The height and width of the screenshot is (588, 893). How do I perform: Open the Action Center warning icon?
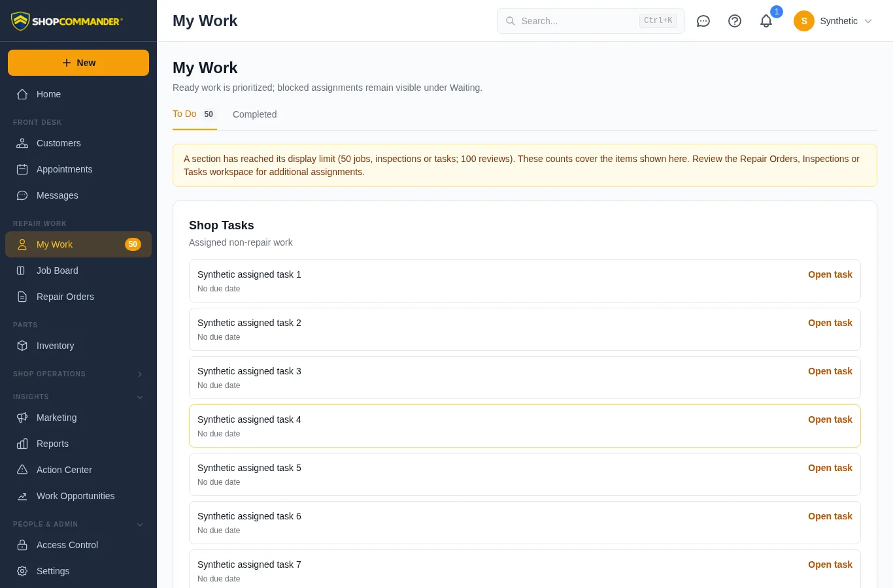click(x=22, y=470)
